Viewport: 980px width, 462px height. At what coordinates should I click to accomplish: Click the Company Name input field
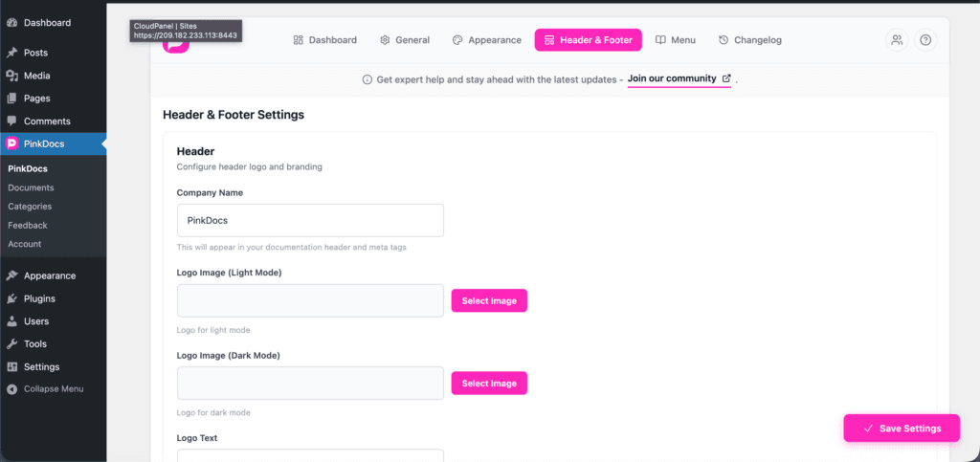(x=310, y=220)
